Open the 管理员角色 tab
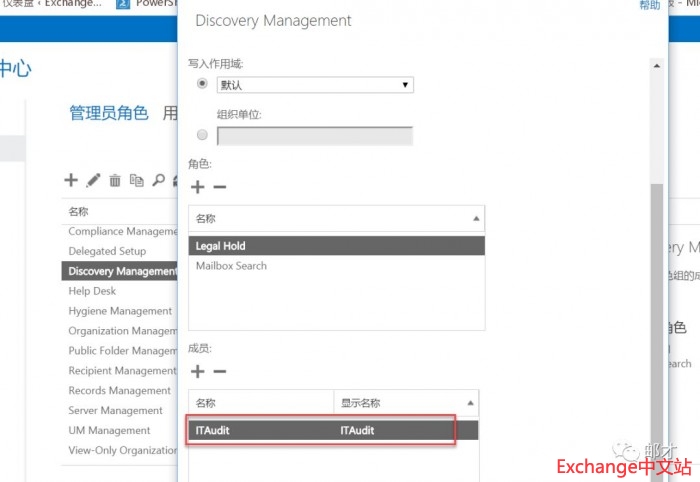Screen dimensions: 700x482 click(x=108, y=113)
